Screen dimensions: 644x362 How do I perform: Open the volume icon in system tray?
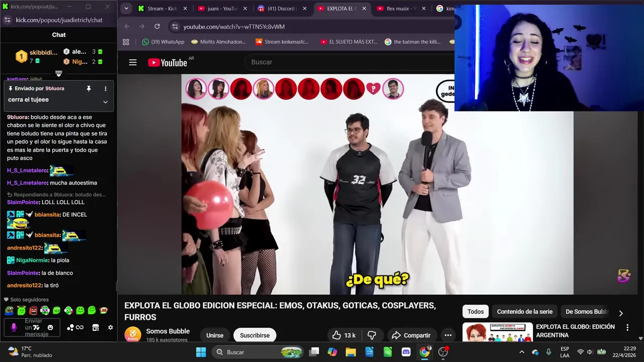(x=590, y=352)
